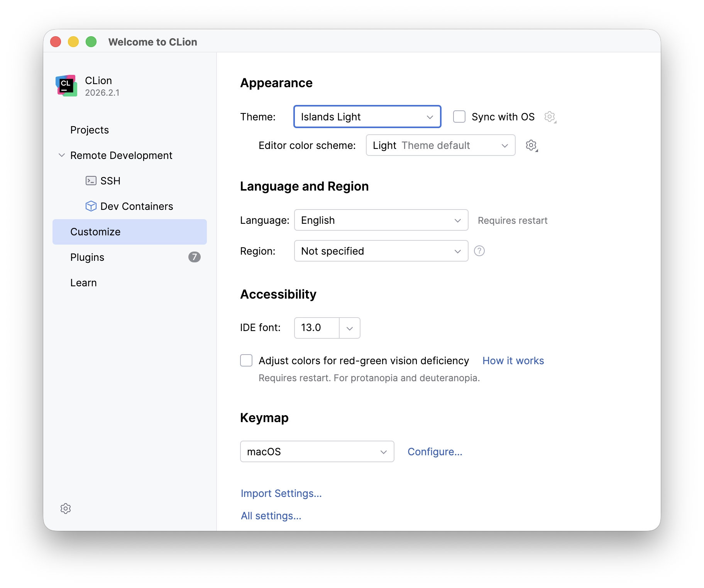
Task: Open the Region dropdown Not specified
Action: [x=381, y=251]
